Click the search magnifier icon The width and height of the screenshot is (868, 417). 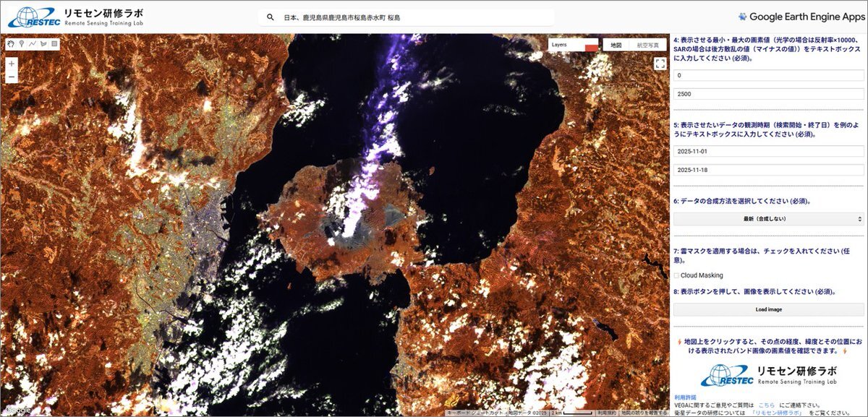(271, 17)
